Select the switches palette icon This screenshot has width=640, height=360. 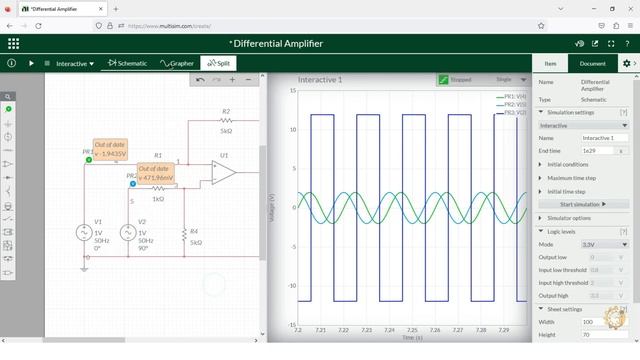[8, 219]
